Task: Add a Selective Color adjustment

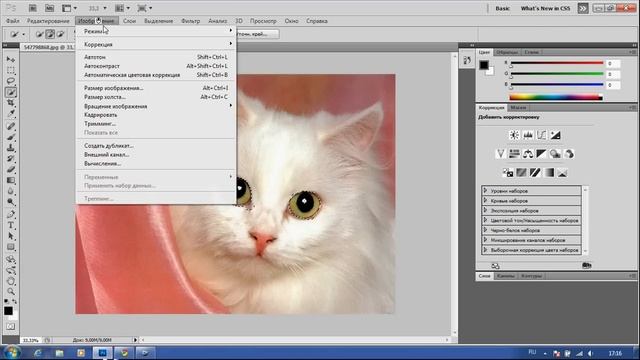Action: tap(562, 173)
